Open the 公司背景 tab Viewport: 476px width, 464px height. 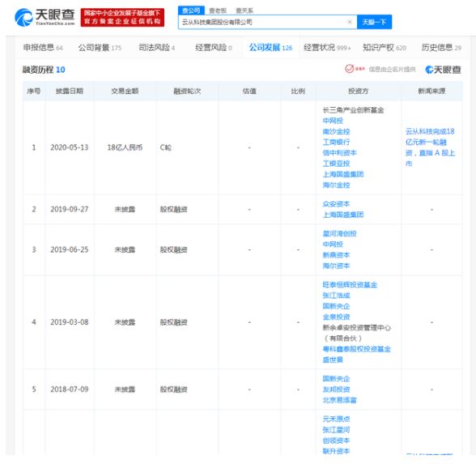(x=100, y=48)
